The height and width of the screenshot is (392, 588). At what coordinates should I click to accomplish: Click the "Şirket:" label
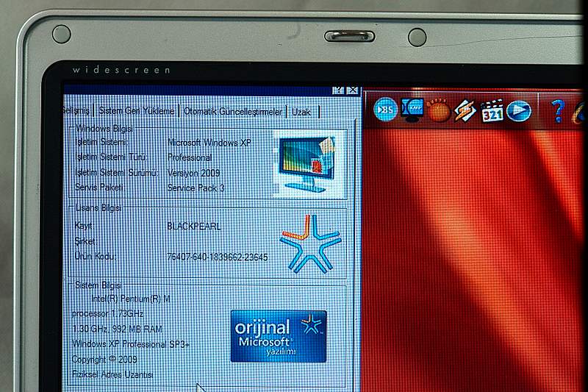coord(85,241)
